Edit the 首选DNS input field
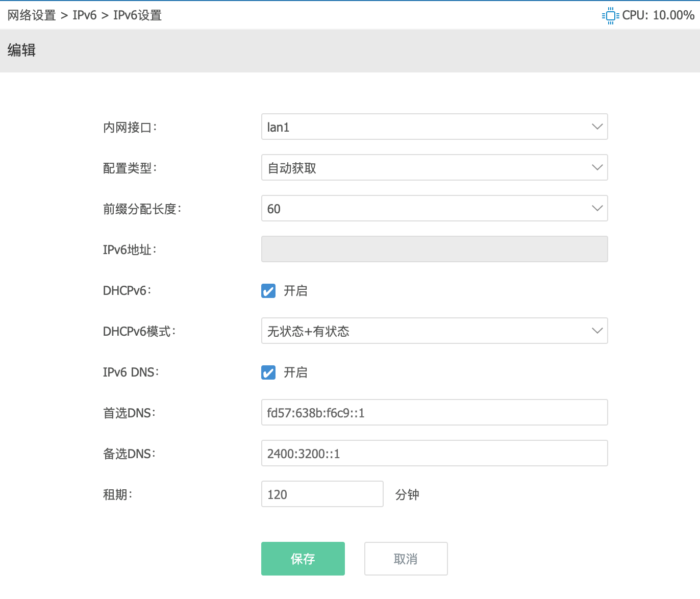 point(434,412)
